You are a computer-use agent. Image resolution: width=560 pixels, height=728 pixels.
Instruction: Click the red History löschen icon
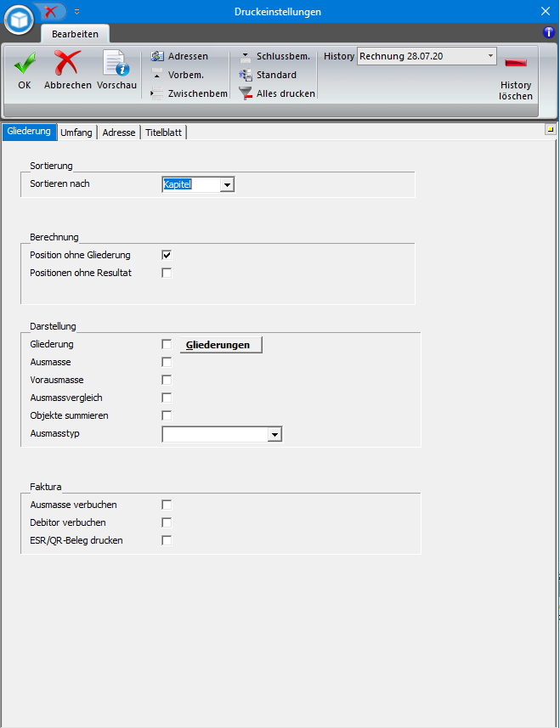[x=516, y=63]
